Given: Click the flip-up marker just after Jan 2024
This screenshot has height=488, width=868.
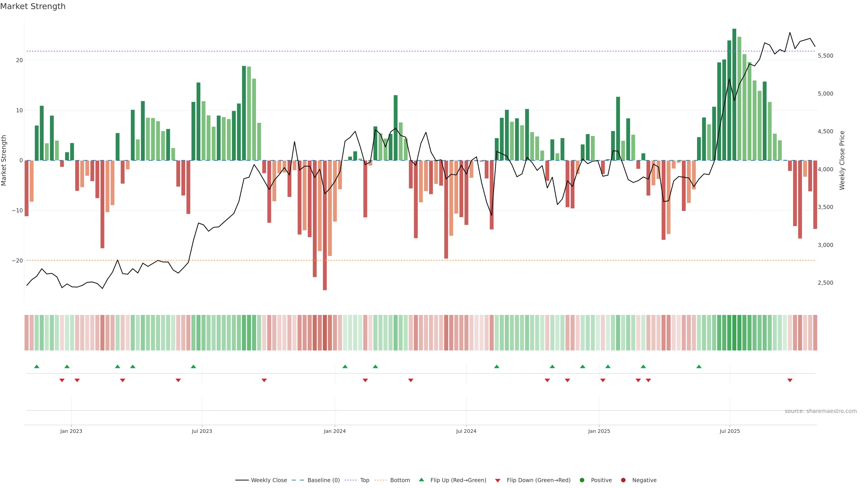Looking at the screenshot, I should tap(345, 366).
